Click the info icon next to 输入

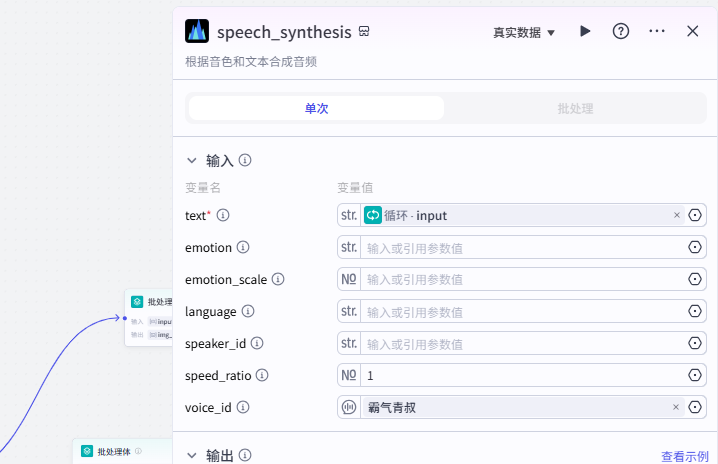(245, 160)
